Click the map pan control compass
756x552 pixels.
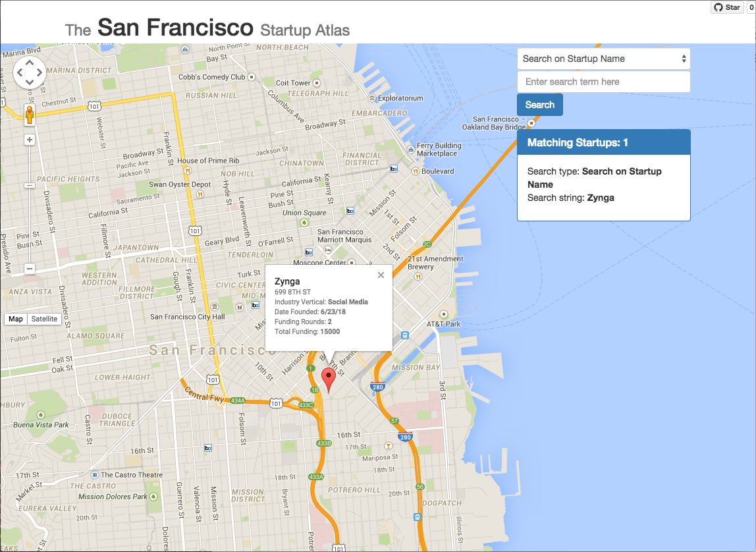tap(30, 72)
